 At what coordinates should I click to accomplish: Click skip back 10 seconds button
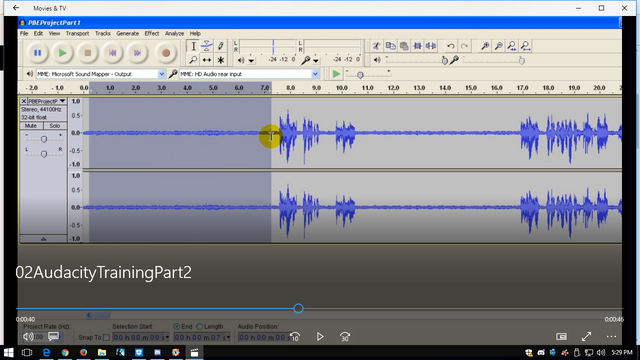(x=295, y=337)
